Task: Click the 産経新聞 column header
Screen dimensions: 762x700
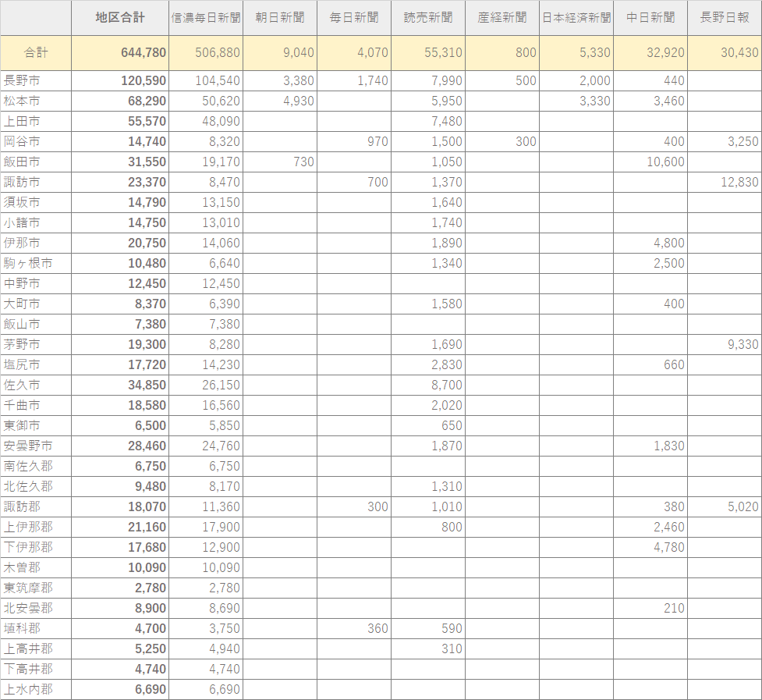Action: [502, 18]
